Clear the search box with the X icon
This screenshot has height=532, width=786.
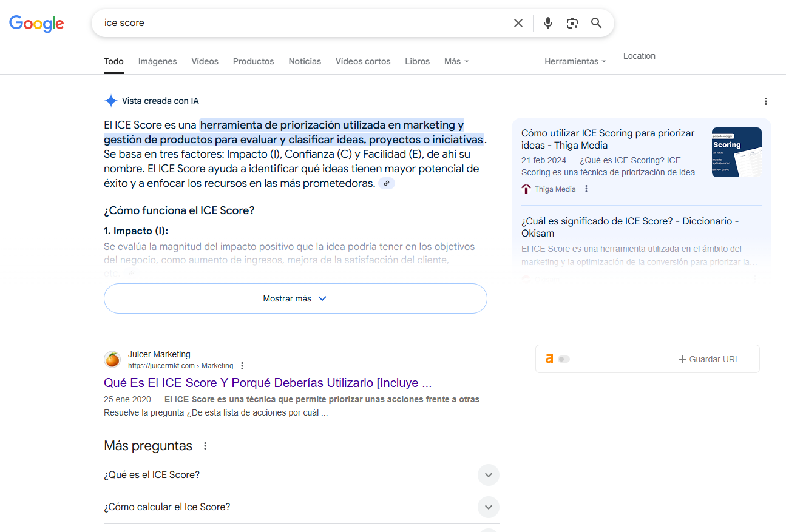[x=518, y=23]
